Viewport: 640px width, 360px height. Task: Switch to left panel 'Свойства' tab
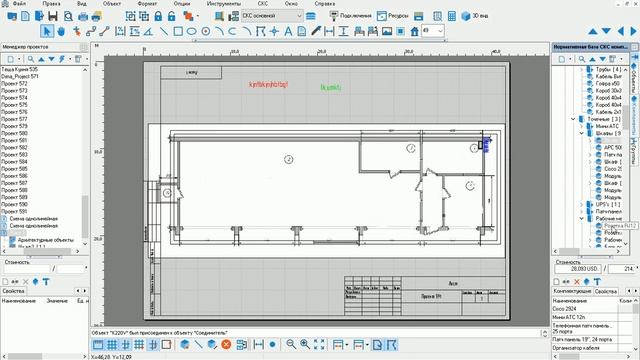coord(13,291)
